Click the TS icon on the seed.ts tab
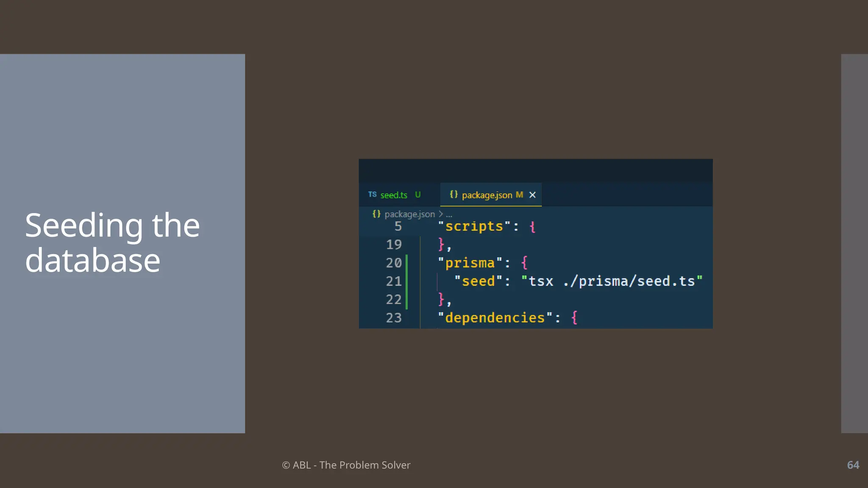Screen dimensions: 868x488 372,194
